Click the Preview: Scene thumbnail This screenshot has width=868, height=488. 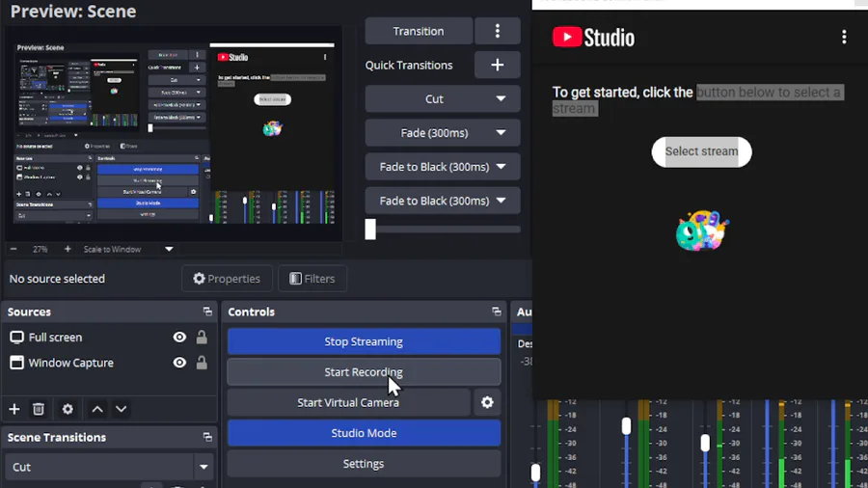(x=174, y=133)
